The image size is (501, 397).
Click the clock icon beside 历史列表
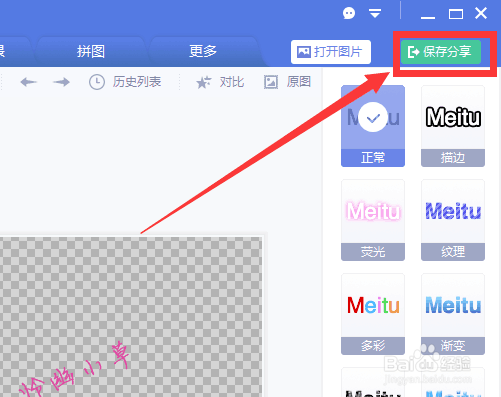97,82
